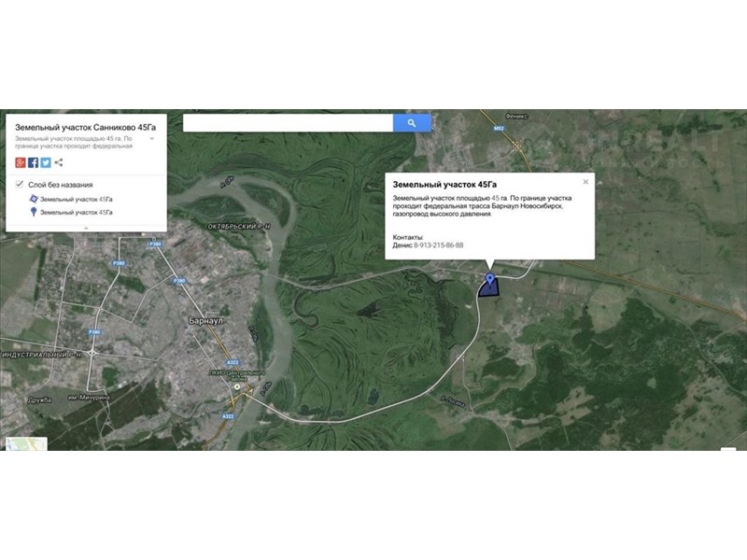Expand the map description with the down arrow

153,140
